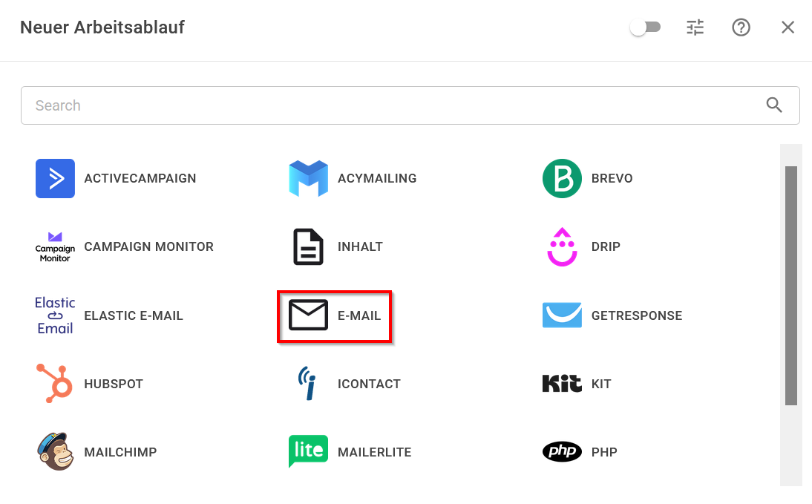Choose the INHALT label
812x504 pixels.
tap(360, 246)
